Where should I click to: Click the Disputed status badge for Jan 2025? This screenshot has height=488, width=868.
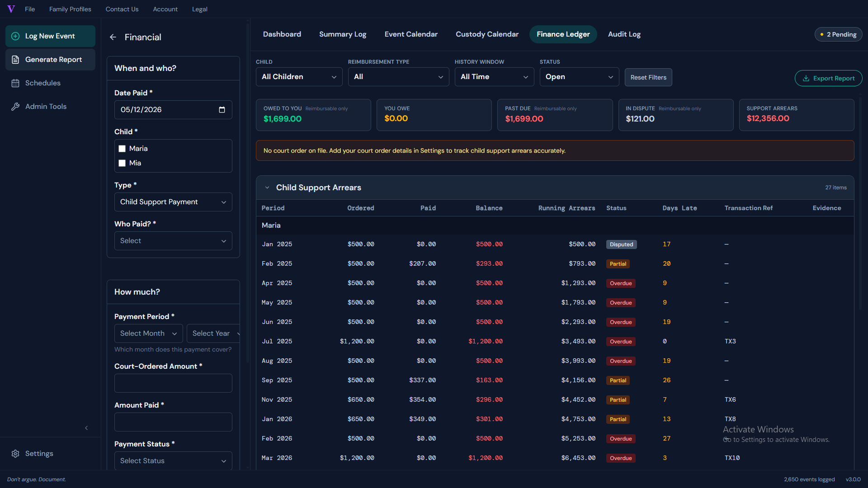point(622,244)
